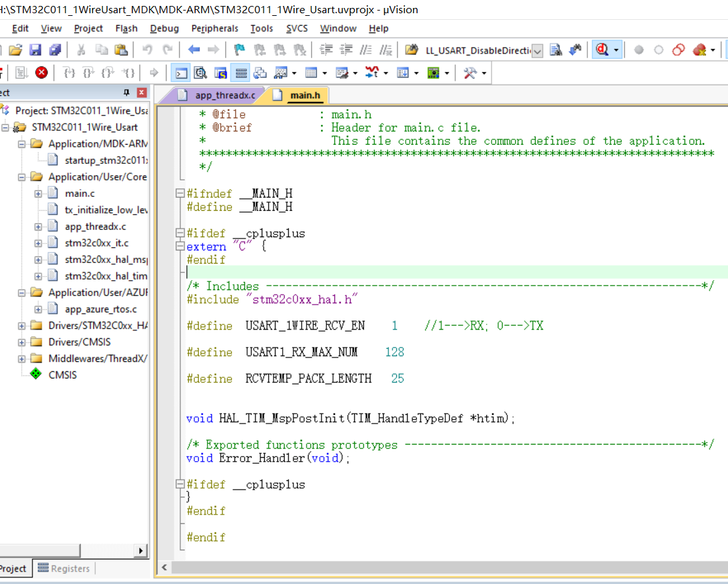Screen dimensions: 728x584
Task: Save the current file
Action: 35,50
